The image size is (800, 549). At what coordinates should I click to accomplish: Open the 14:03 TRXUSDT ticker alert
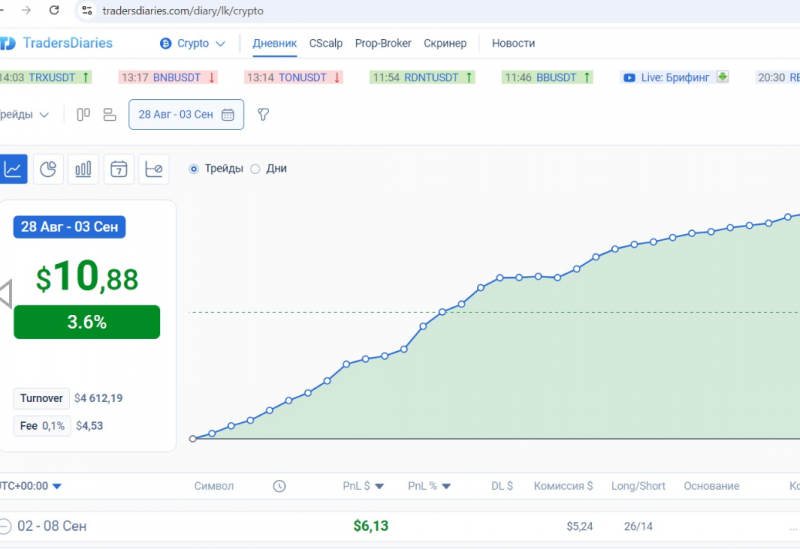45,78
